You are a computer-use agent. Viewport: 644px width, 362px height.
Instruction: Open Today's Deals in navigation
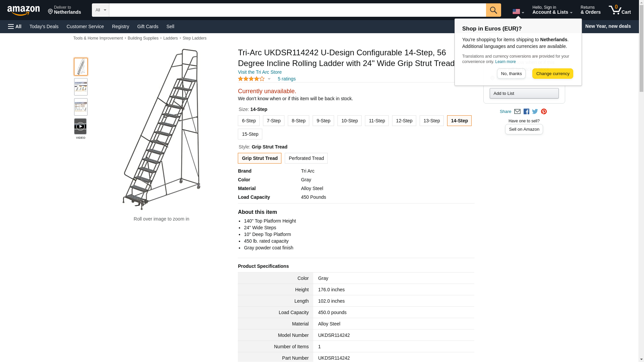point(44,26)
